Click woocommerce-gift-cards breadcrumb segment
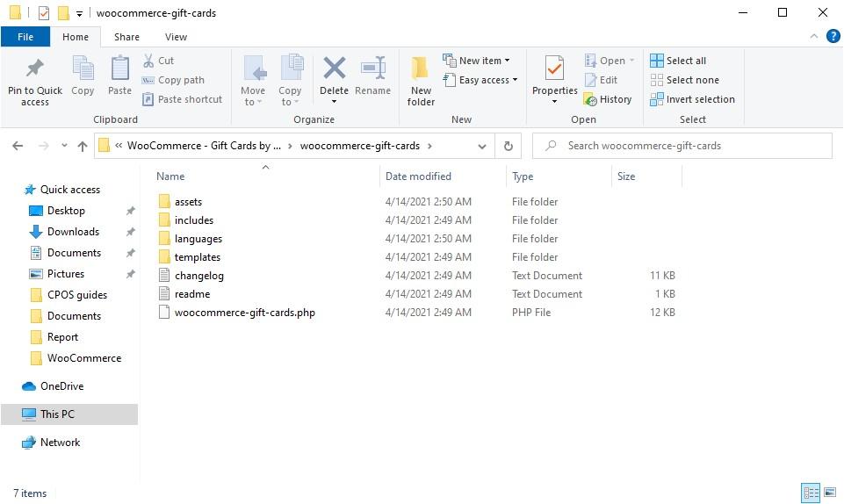 (x=359, y=146)
